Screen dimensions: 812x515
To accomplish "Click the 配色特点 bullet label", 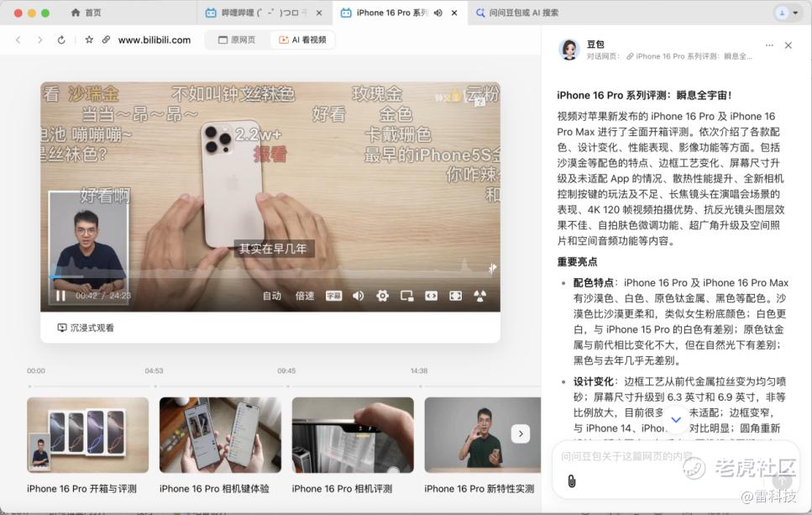I will point(593,283).
